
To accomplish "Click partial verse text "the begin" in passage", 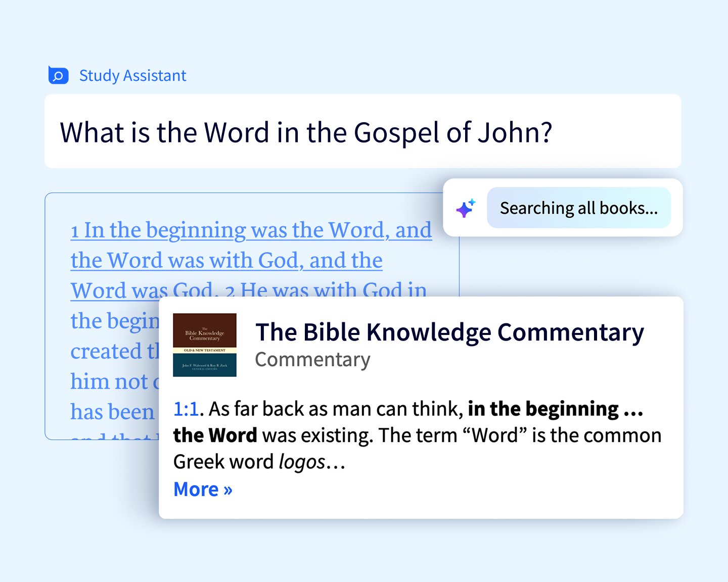I will [114, 321].
